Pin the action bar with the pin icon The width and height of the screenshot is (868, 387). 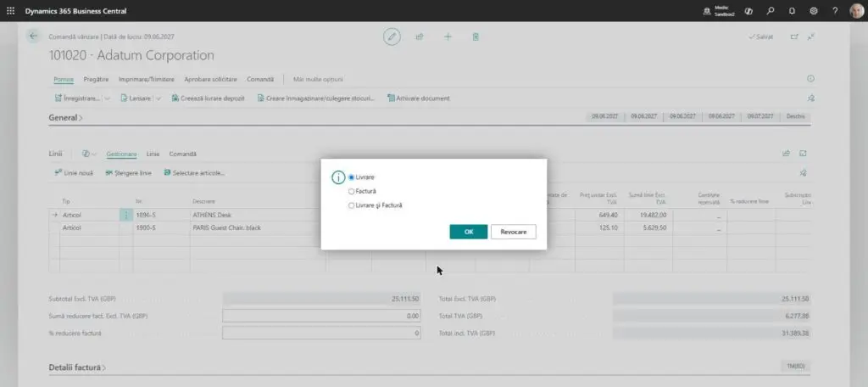pyautogui.click(x=810, y=98)
